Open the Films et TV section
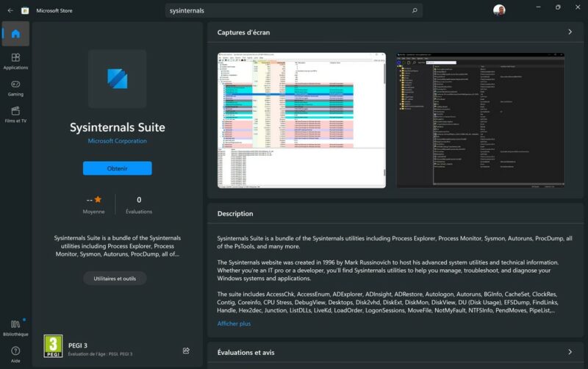 (x=15, y=115)
